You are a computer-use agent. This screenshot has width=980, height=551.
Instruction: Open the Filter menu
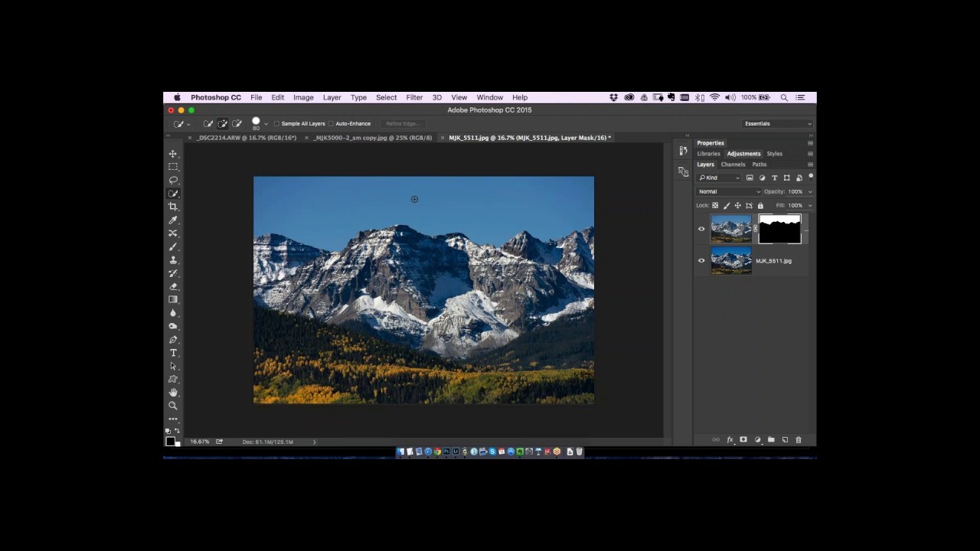pyautogui.click(x=414, y=97)
